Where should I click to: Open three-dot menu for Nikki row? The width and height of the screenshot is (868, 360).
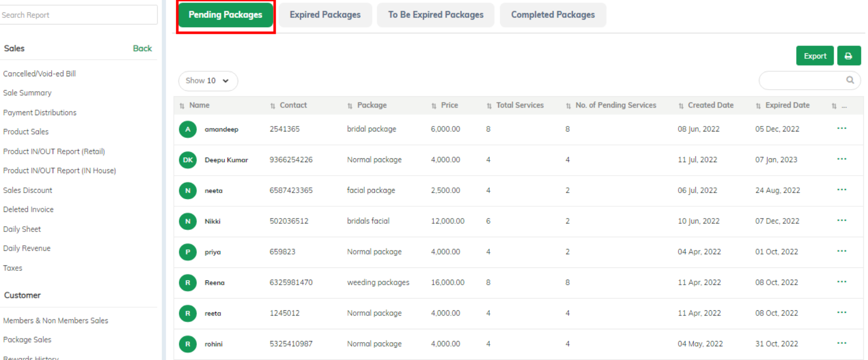(842, 221)
